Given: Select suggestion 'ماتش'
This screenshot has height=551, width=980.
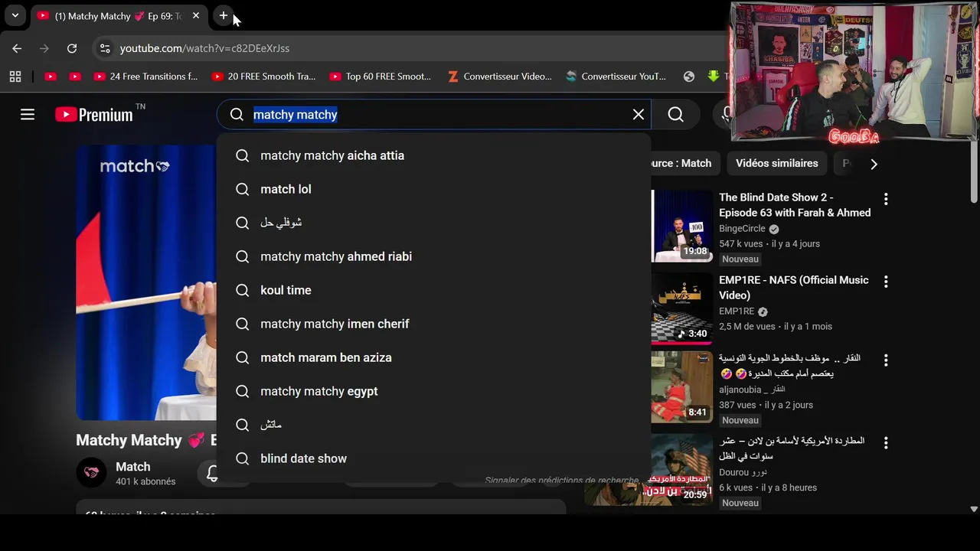Looking at the screenshot, I should [x=433, y=425].
